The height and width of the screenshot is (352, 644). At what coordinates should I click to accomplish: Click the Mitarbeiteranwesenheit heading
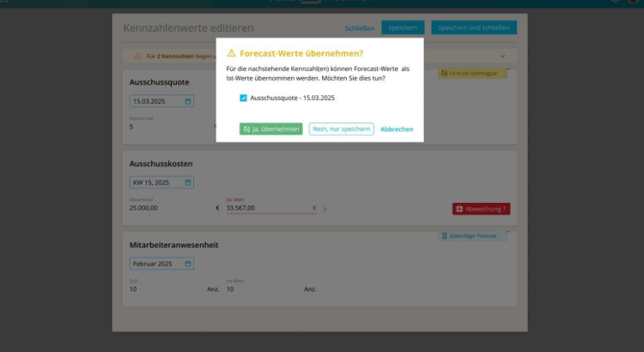click(x=174, y=245)
